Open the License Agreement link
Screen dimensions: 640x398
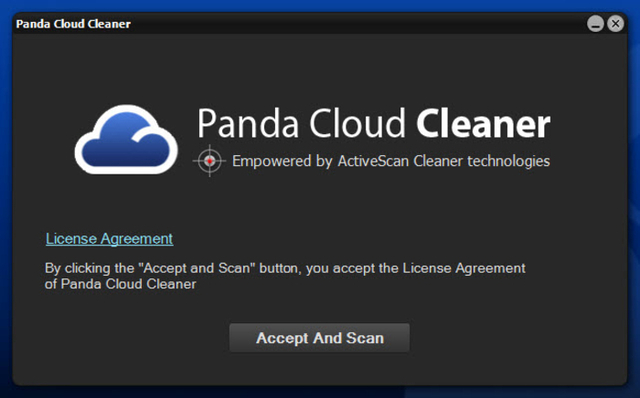tap(109, 239)
